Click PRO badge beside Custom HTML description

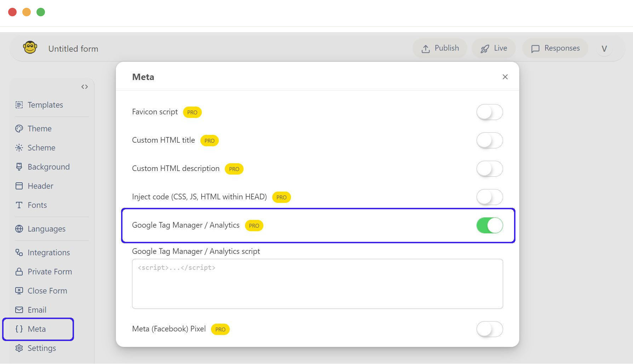click(x=234, y=169)
